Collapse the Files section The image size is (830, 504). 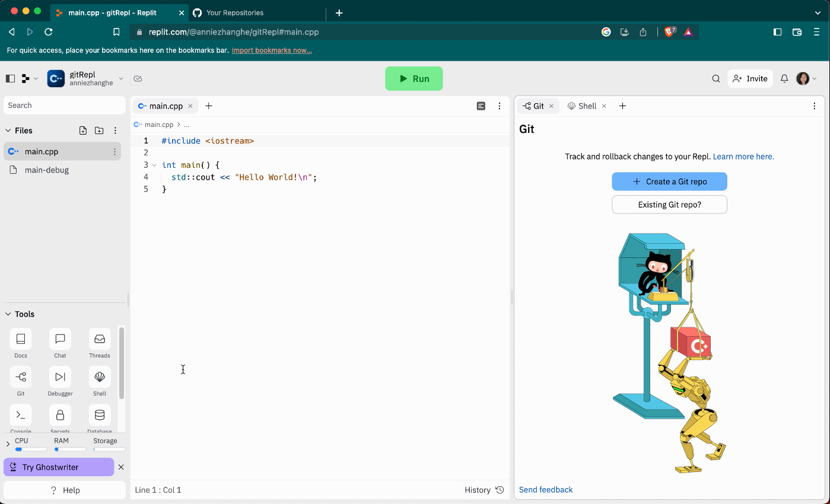pyautogui.click(x=8, y=130)
